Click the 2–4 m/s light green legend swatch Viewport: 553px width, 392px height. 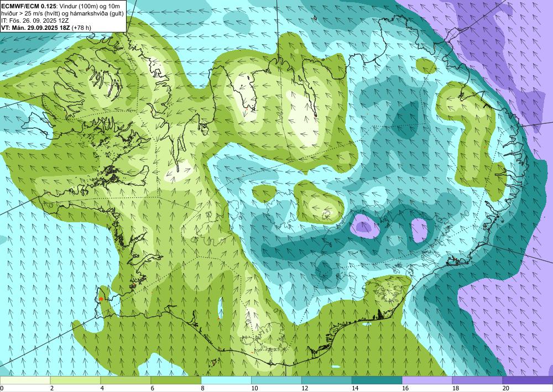75,380
